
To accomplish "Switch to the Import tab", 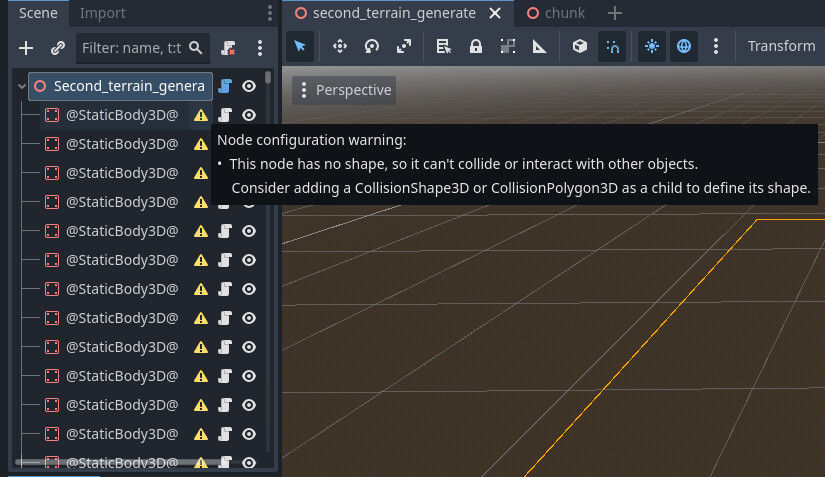I will pos(102,13).
